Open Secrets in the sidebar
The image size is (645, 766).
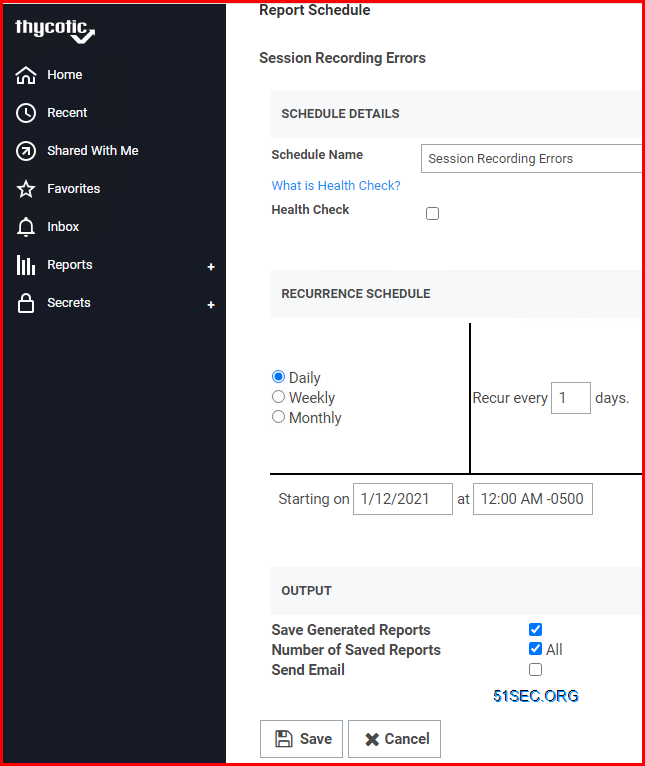(68, 303)
